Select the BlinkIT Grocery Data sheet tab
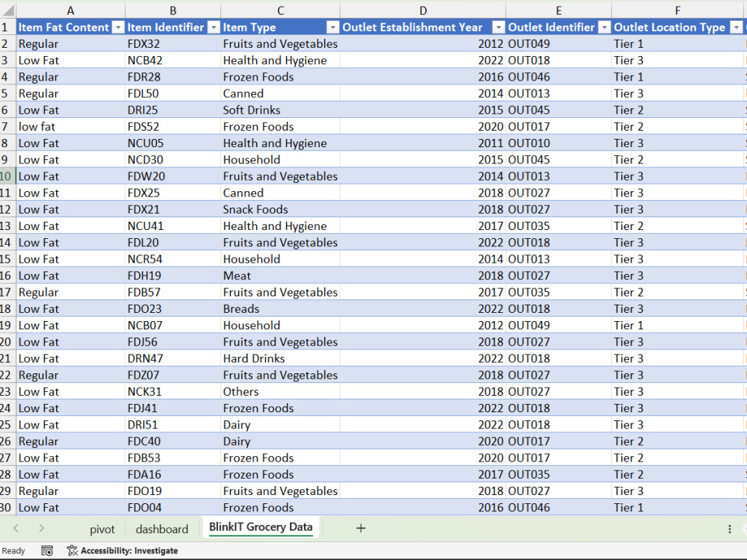 [261, 527]
